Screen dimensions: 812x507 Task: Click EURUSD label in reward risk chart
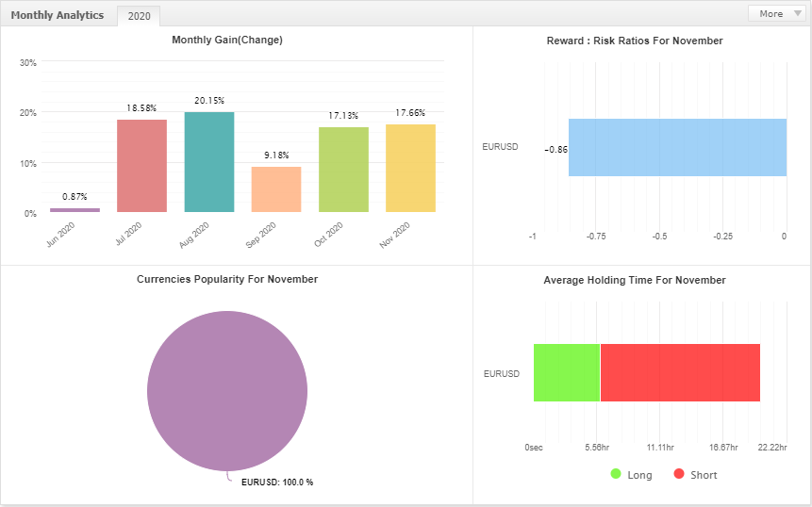pyautogui.click(x=500, y=147)
